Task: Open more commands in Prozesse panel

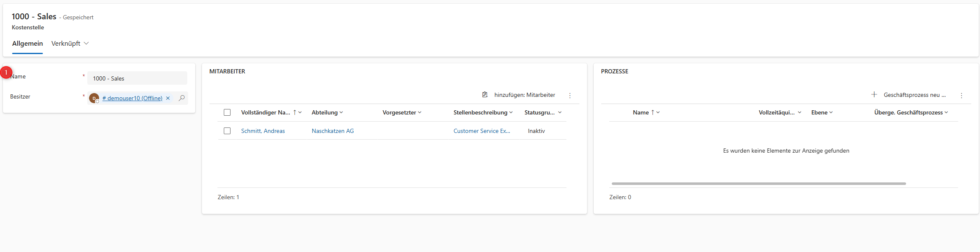Action: point(962,96)
